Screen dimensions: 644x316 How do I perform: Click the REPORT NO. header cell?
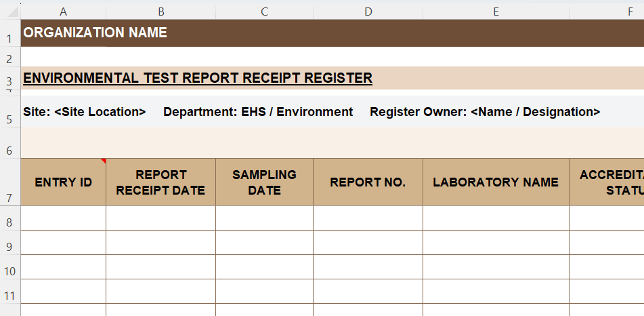[x=368, y=182]
